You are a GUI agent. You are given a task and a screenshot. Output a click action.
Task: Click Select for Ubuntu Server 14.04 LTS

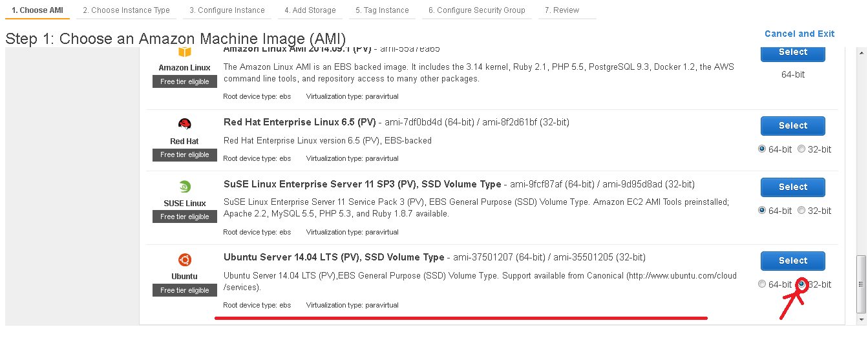(793, 260)
